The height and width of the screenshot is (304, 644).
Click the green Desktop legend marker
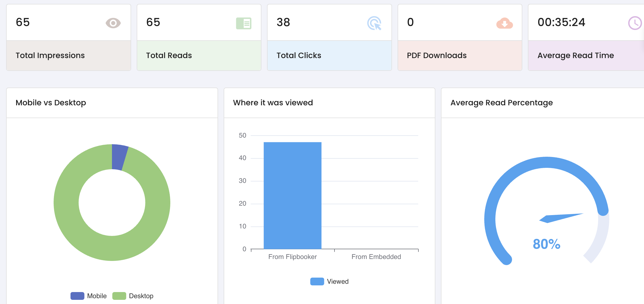(119, 296)
